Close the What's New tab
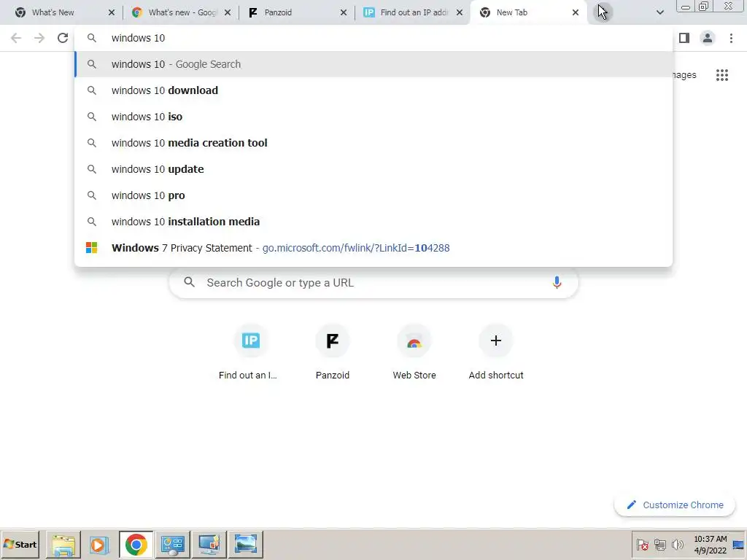This screenshot has height=560, width=747. [x=112, y=12]
